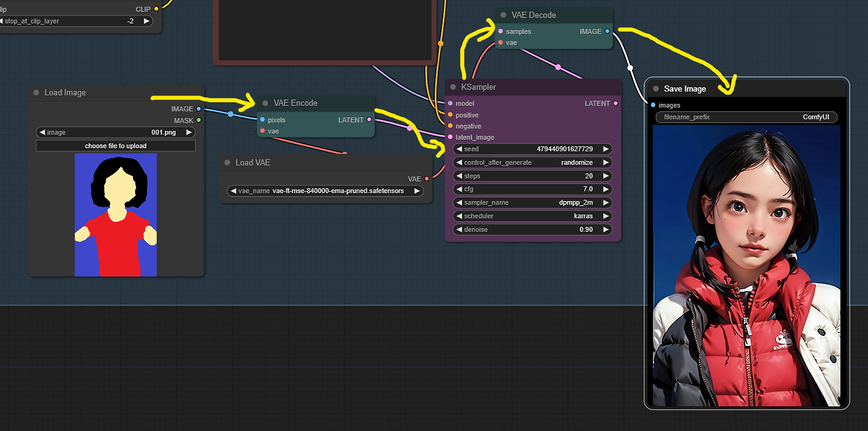Decrease cfg with its left arrow
Viewport: 868px width, 431px height.
click(459, 189)
